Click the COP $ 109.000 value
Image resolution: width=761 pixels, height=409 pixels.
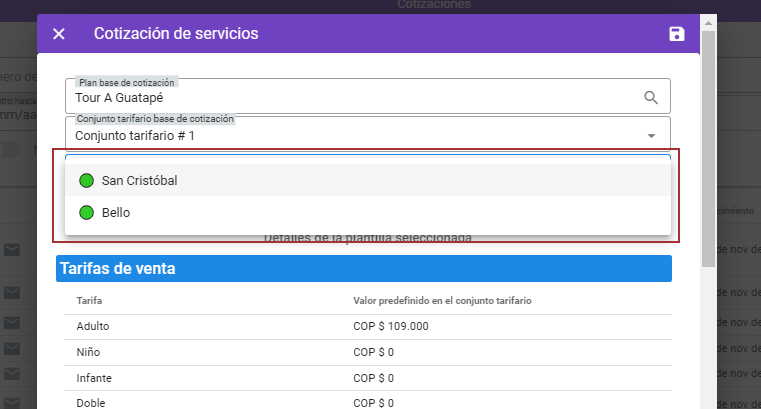coord(391,326)
